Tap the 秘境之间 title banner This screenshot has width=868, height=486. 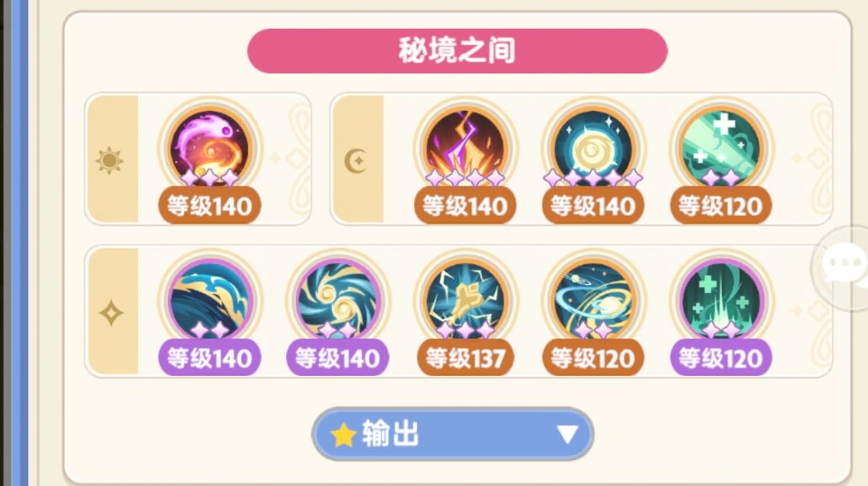coord(457,51)
